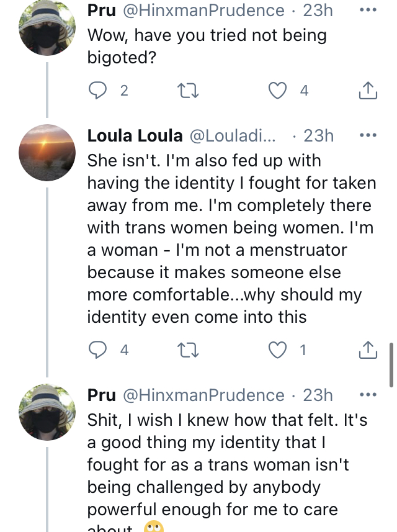This screenshot has width=397, height=532.
Task: Like Pru's tweet with 4 likes
Action: click(x=277, y=91)
